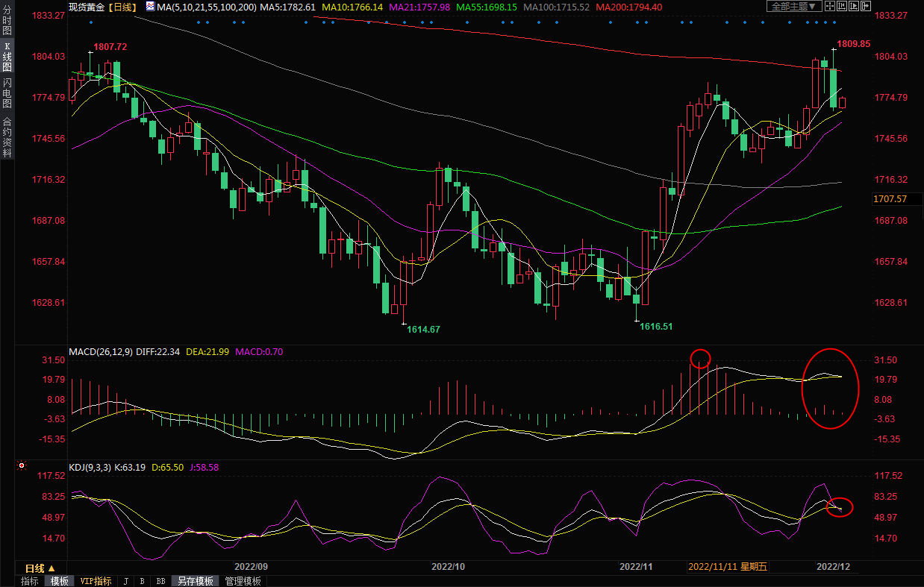The height and width of the screenshot is (587, 924).
Task: Click the MA indicator icon before MA(5,10,21,55,100,200)
Action: [x=150, y=7]
